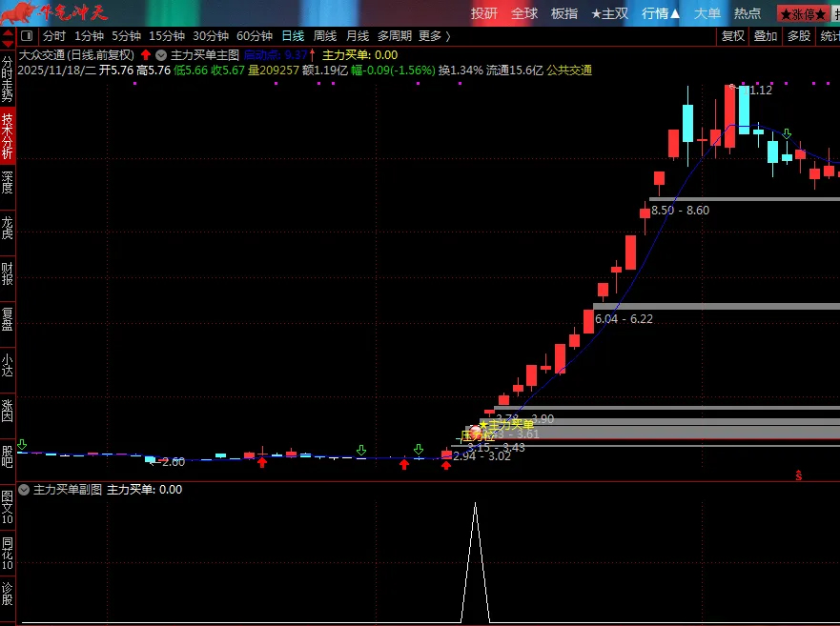Toggle 复权 price adjustment button
840x626 pixels.
coord(732,36)
